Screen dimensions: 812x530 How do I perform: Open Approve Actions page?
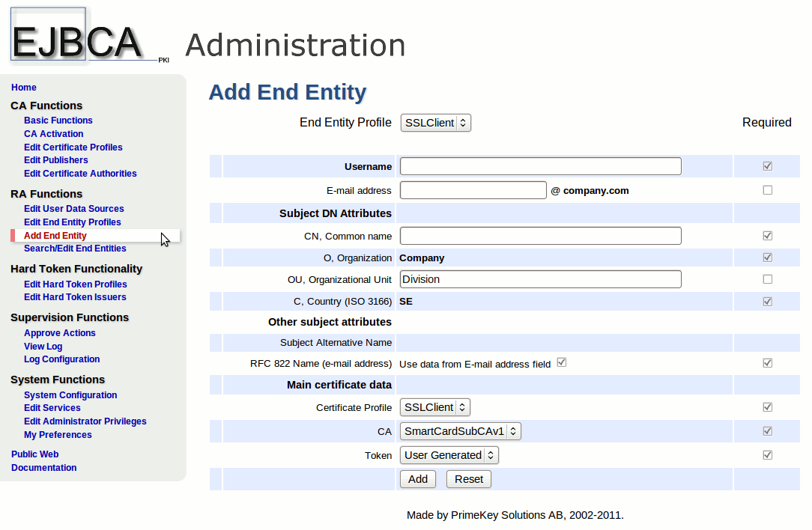[60, 333]
